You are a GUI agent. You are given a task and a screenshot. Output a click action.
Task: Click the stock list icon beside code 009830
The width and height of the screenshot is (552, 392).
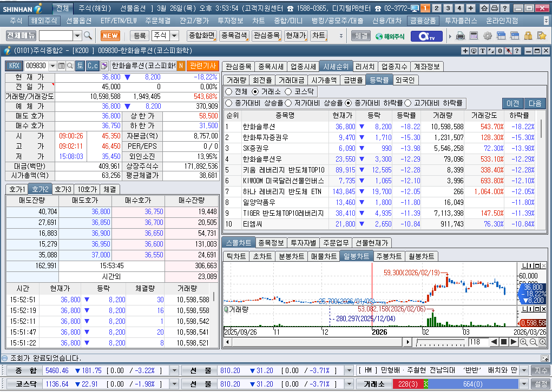(x=61, y=66)
